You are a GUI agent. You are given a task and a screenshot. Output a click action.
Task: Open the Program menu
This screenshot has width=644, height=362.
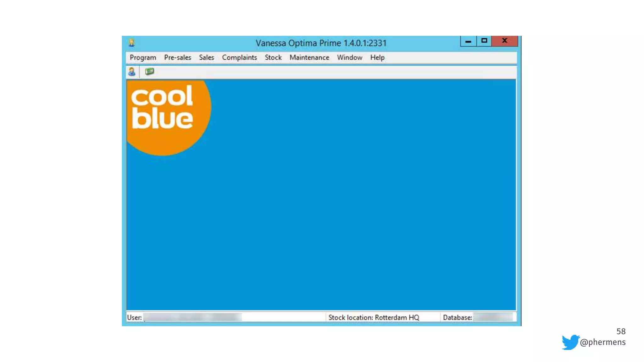(x=143, y=58)
